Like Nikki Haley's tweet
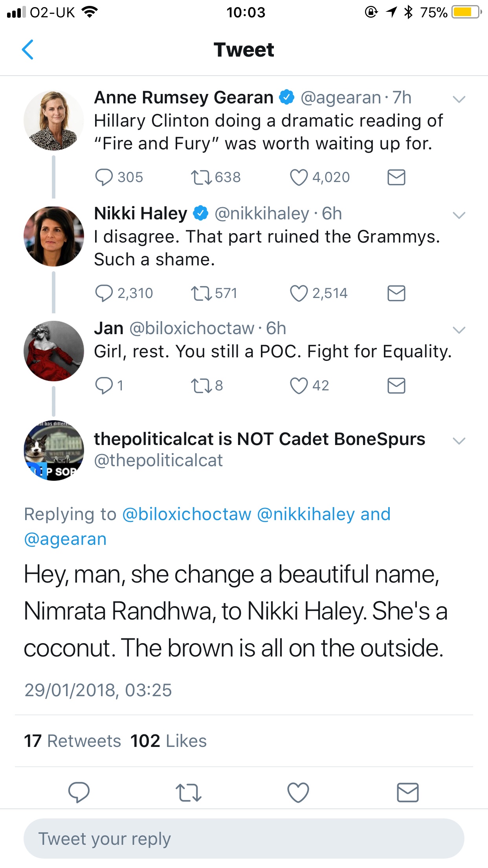Viewport: 488px width, 868px height. click(299, 293)
